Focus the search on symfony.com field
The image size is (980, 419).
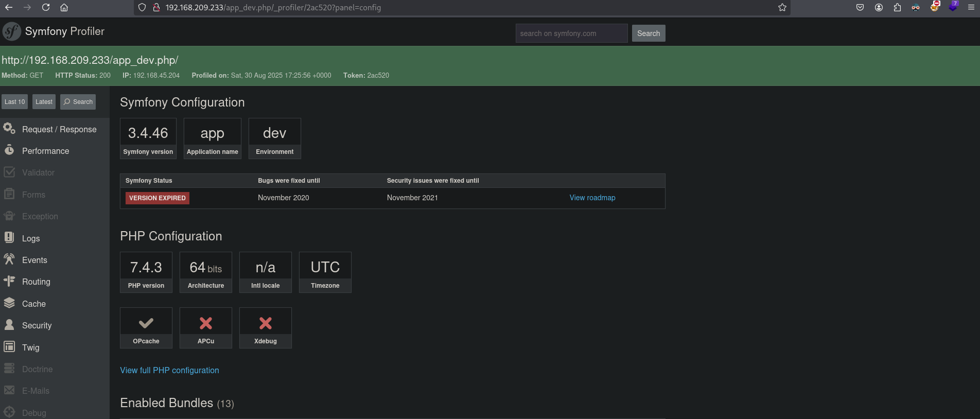(x=571, y=33)
